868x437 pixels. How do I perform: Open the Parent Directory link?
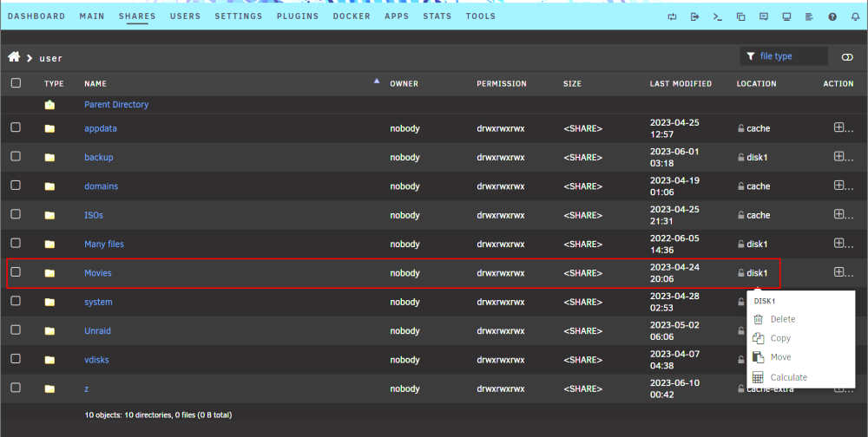click(116, 104)
